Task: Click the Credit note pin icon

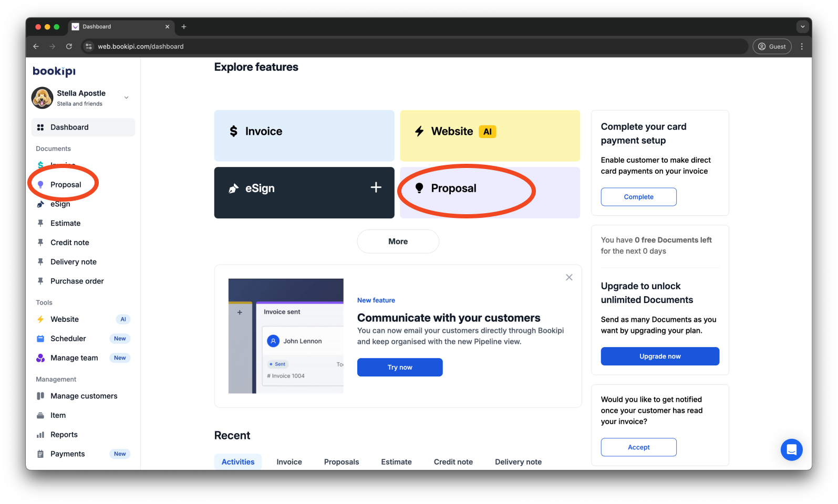Action: click(40, 243)
